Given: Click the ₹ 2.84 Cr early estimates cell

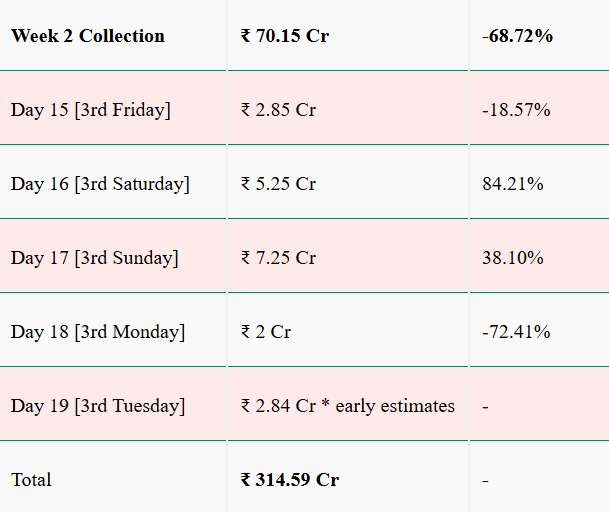Looking at the screenshot, I should (x=348, y=406).
